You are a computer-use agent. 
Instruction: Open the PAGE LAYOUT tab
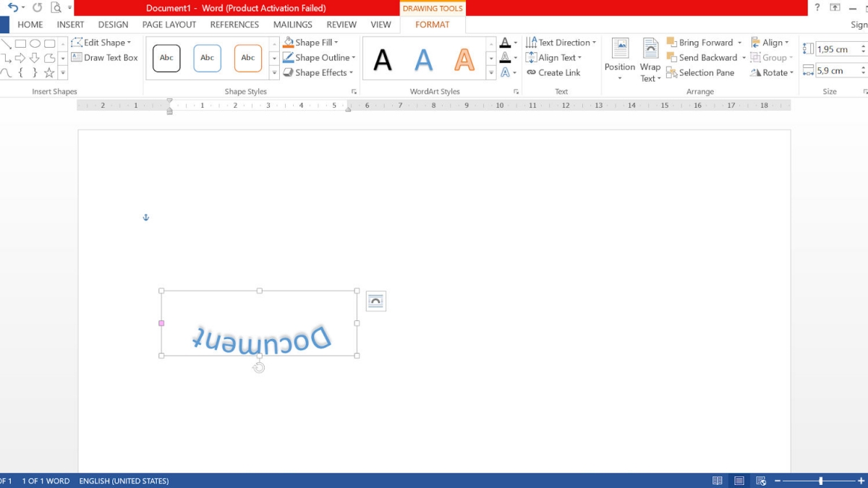[x=169, y=25]
